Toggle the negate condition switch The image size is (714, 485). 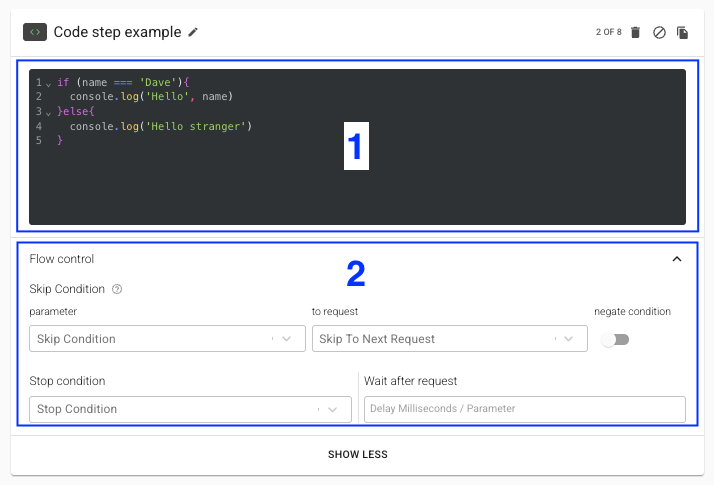[x=614, y=340]
